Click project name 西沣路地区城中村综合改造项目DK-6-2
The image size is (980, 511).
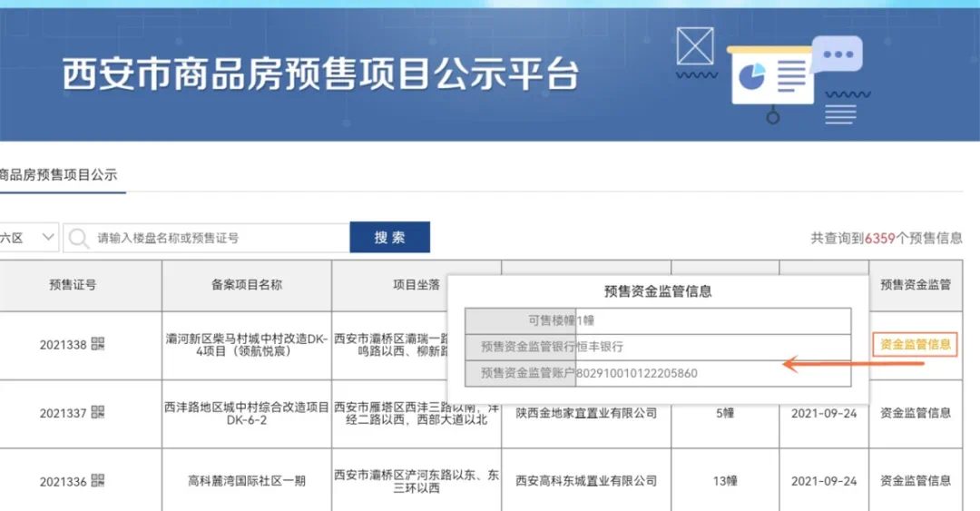247,413
